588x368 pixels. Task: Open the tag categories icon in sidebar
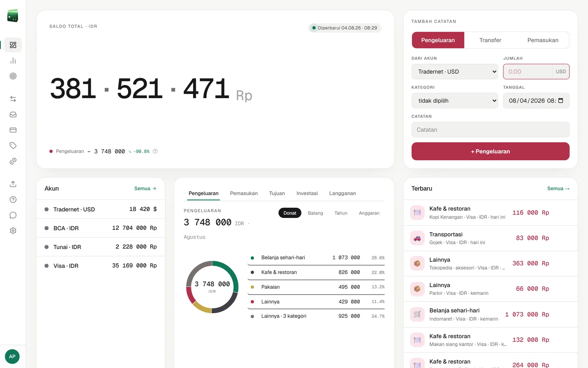click(x=13, y=146)
